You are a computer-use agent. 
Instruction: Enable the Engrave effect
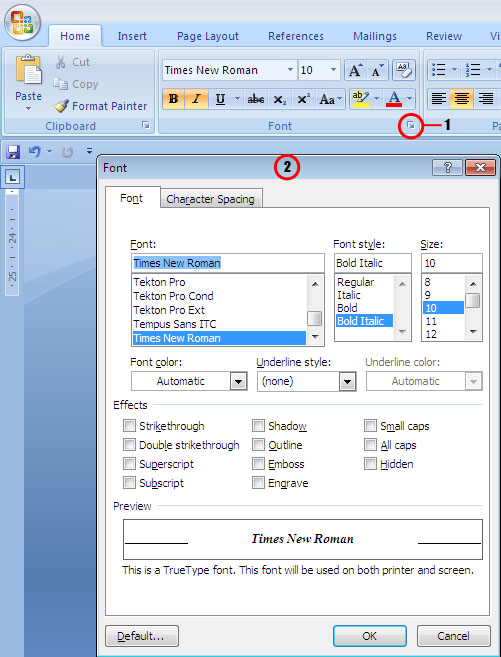[x=258, y=483]
